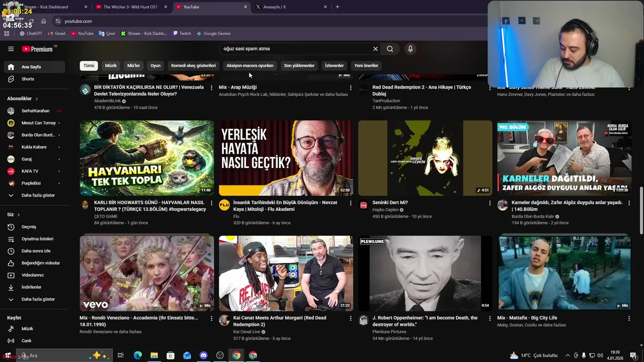Open Microsoft Edge from taskbar
This screenshot has width=644, height=362.
tap(137, 355)
